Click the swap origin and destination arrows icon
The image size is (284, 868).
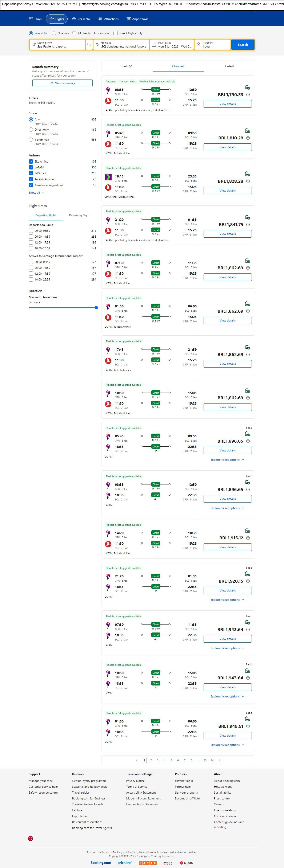(x=89, y=45)
